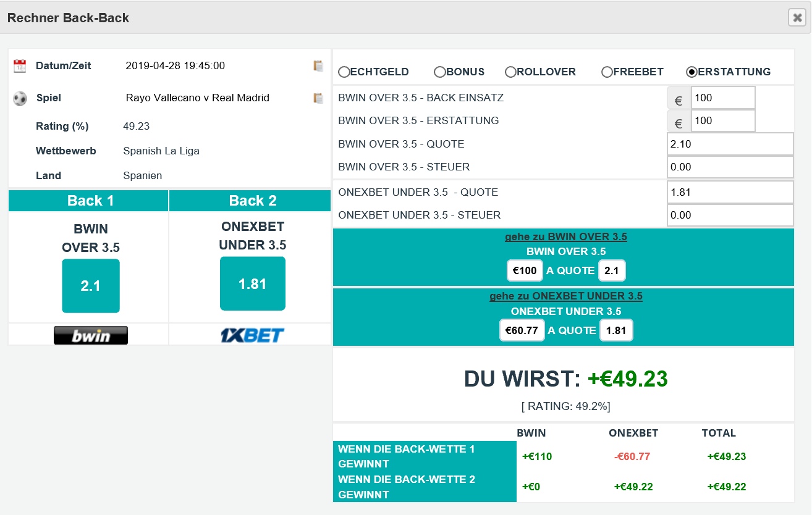This screenshot has width=812, height=515.
Task: Click the soccer ball icon beside Spiel
Action: 20,98
